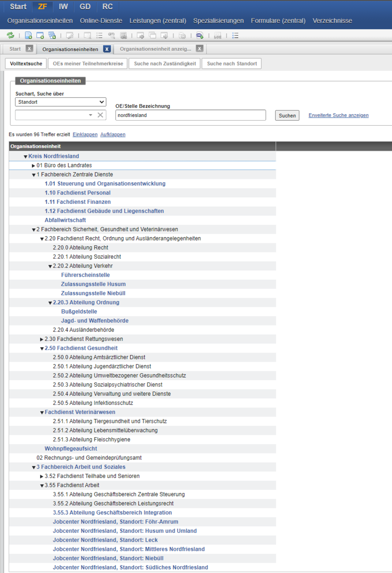Open Zulassungsstelle Husum entry
The height and width of the screenshot is (573, 392).
pyautogui.click(x=93, y=284)
